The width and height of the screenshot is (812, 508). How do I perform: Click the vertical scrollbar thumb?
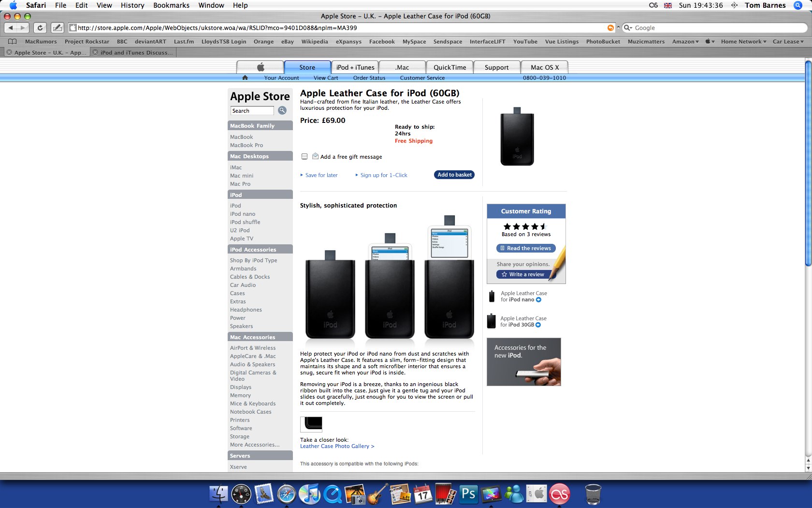pos(808,163)
